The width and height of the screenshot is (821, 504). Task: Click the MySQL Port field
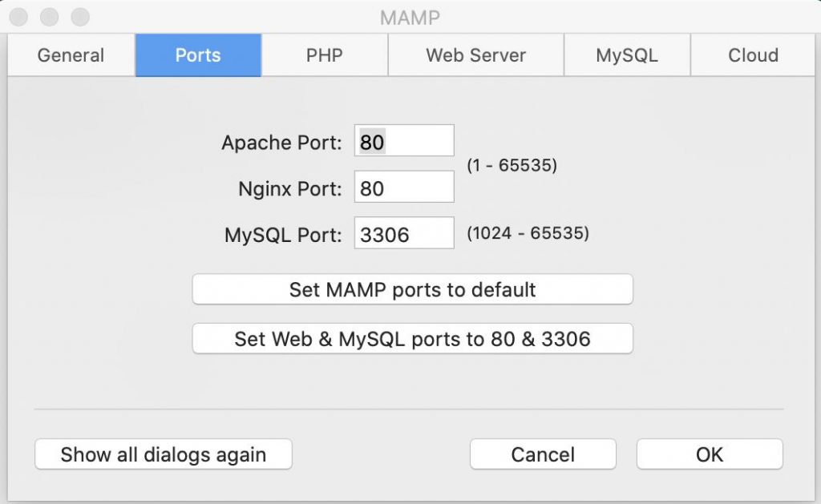404,233
